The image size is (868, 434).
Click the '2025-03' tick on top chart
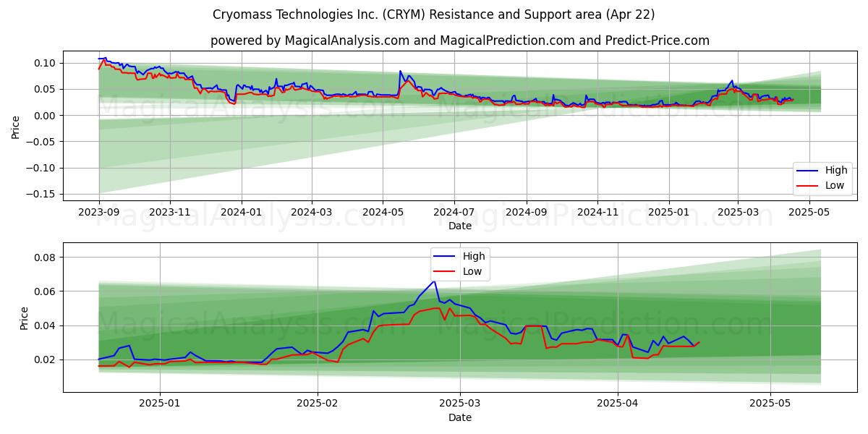coord(738,213)
